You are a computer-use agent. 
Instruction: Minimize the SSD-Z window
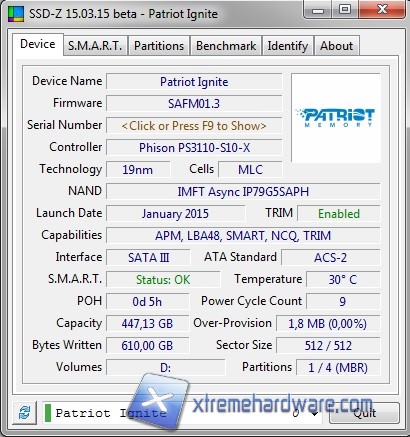318,10
